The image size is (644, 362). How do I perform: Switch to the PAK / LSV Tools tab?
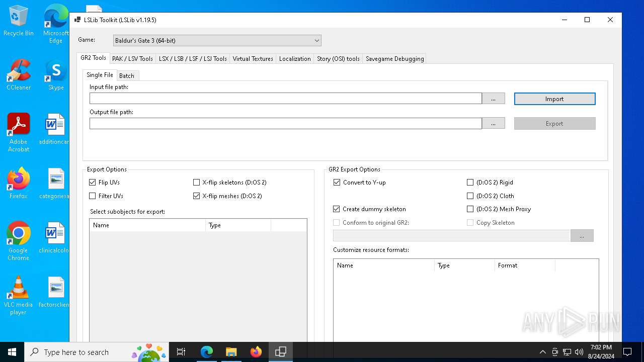click(x=132, y=59)
